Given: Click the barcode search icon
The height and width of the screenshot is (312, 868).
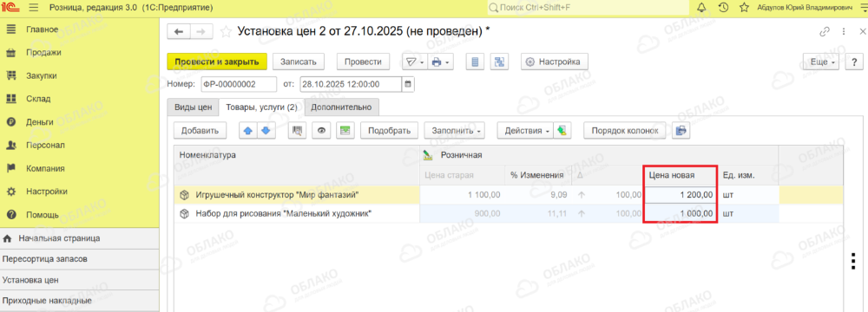Looking at the screenshot, I should pyautogui.click(x=297, y=131).
